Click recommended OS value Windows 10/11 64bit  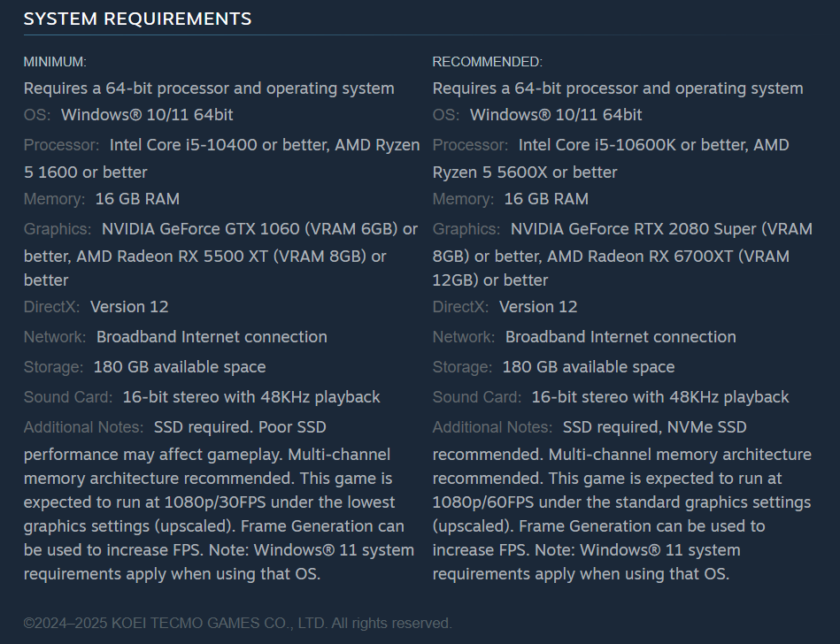[556, 115]
